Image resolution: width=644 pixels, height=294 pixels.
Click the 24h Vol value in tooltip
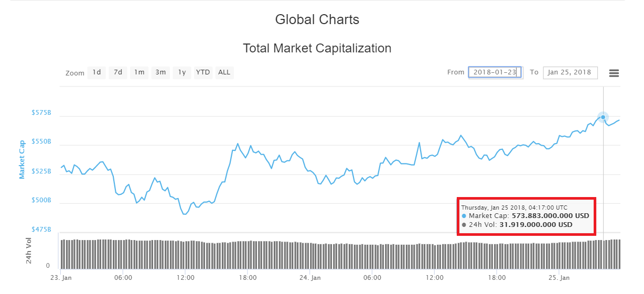535,225
